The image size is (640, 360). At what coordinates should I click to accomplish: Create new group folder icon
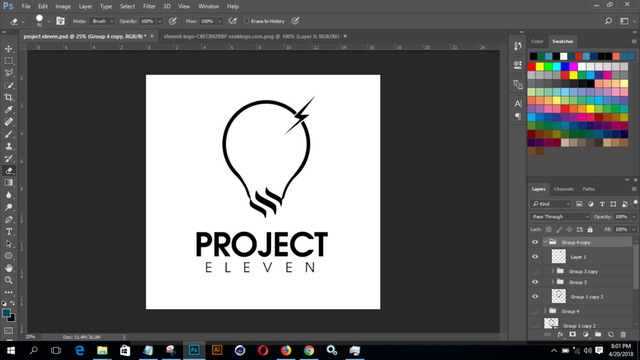pyautogui.click(x=598, y=335)
